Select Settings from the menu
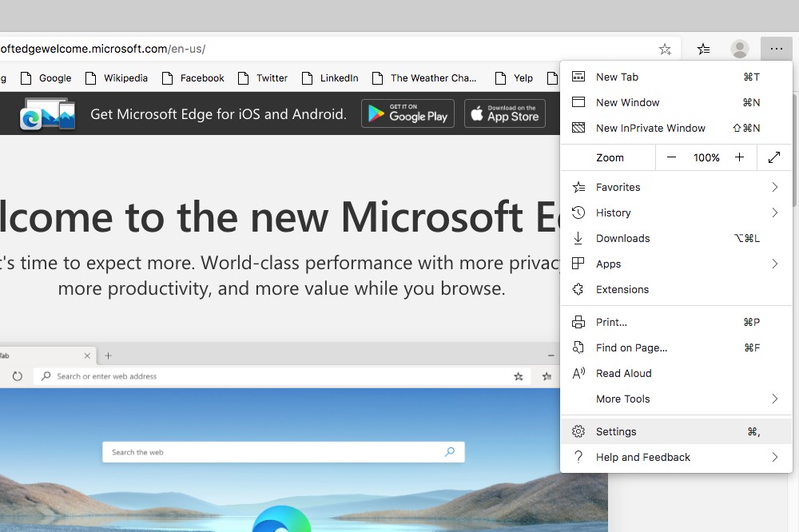 tap(615, 431)
